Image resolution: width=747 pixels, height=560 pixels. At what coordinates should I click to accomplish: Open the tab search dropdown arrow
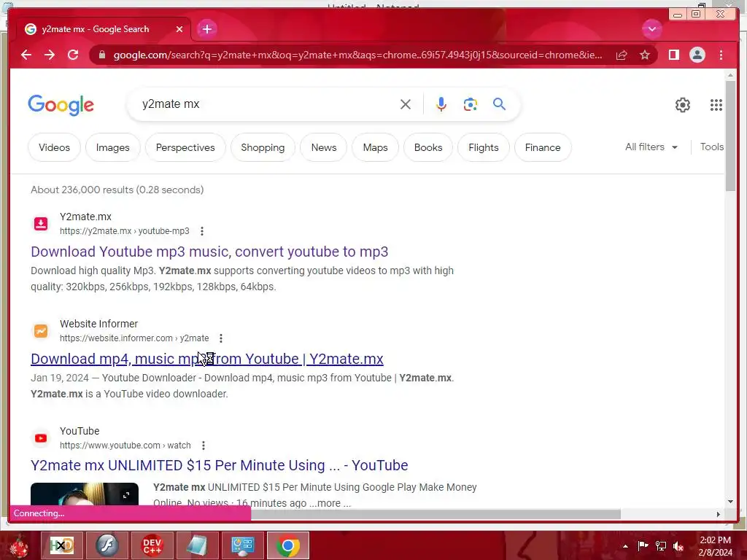pos(651,29)
